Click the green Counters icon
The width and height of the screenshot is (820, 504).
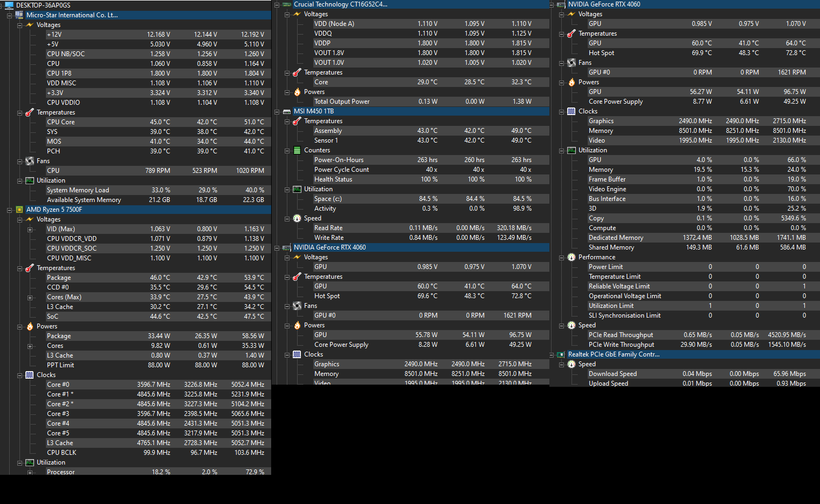tap(297, 150)
